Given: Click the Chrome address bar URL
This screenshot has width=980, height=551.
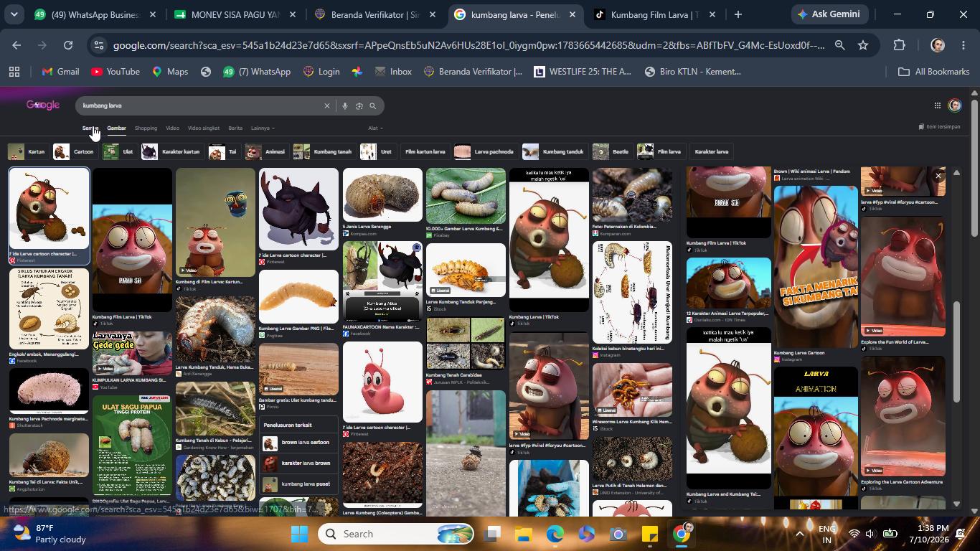Looking at the screenshot, I should [x=468, y=45].
